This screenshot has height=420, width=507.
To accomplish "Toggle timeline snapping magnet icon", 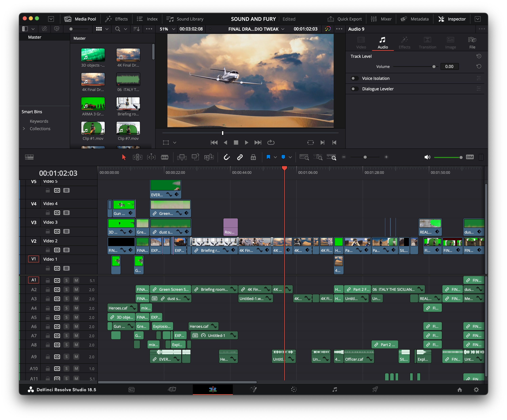I will click(226, 157).
